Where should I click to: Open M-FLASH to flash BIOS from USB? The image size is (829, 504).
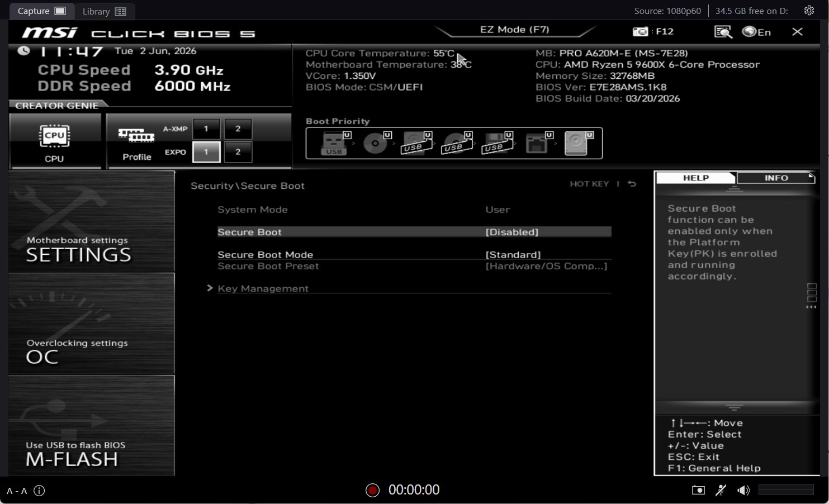point(92,426)
